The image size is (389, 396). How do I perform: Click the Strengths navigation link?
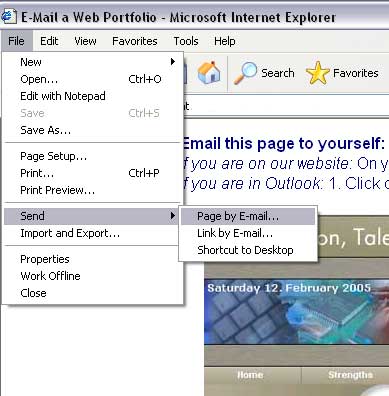coord(350,375)
